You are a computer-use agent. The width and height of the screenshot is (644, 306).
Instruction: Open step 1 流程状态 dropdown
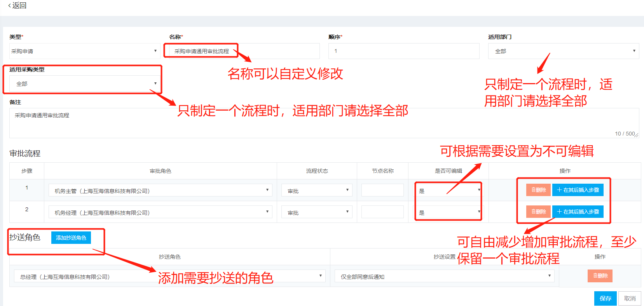point(317,190)
